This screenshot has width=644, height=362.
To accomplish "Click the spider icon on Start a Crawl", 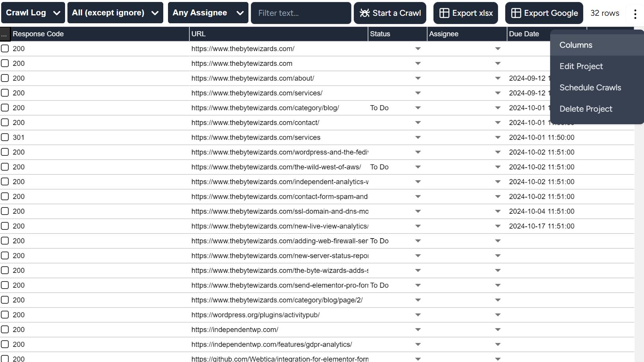I will pyautogui.click(x=365, y=13).
